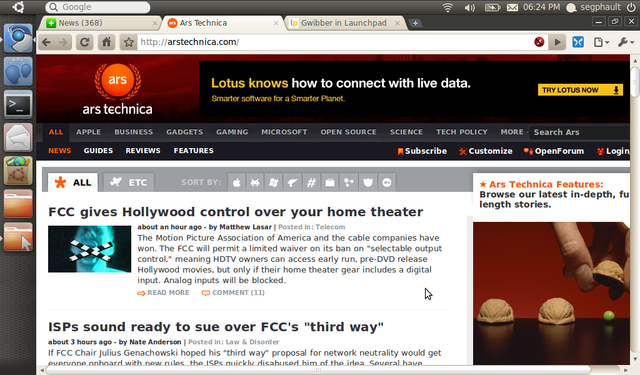Open the OPEN SOURCE section
This screenshot has width=640, height=375.
348,132
